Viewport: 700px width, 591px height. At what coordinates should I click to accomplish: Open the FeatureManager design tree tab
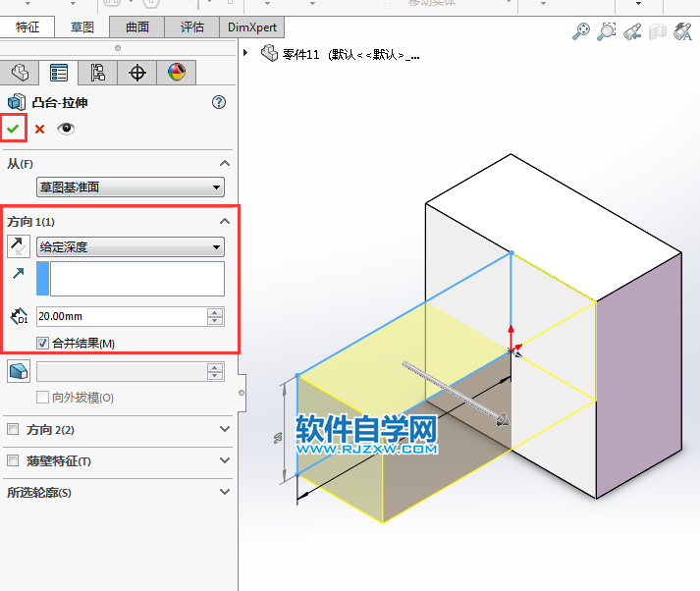pos(20,73)
